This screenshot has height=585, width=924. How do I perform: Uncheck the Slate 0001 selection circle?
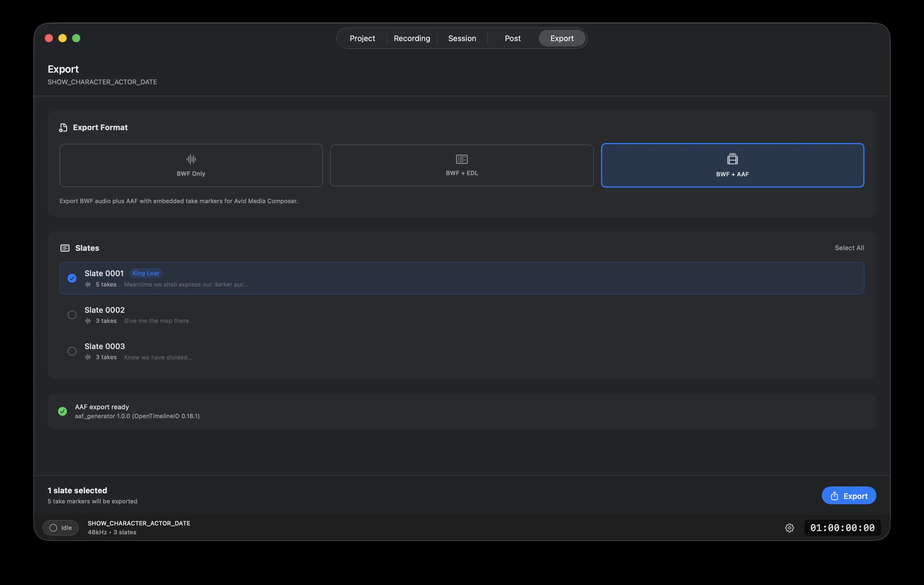[x=72, y=278]
